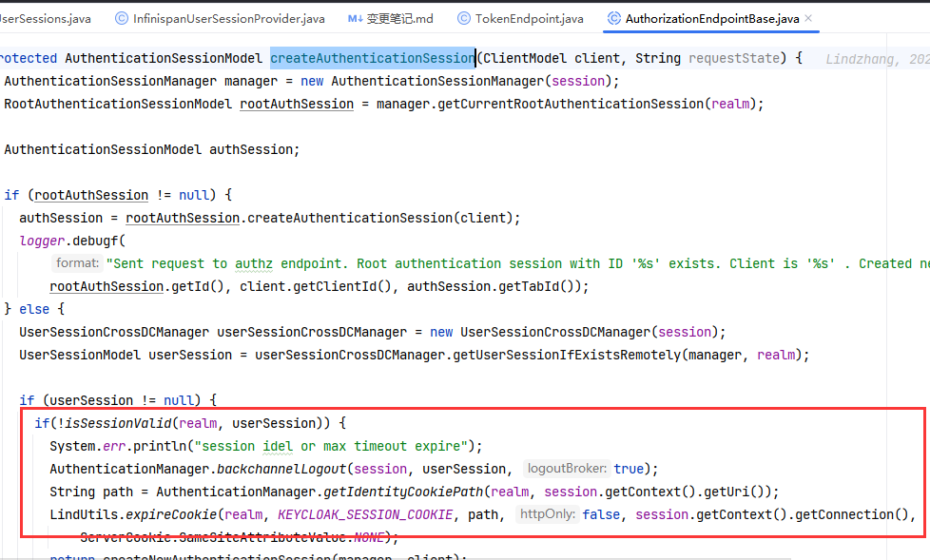Click the 'logoutBroker:' parameter hint
930x560 pixels.
click(x=567, y=469)
